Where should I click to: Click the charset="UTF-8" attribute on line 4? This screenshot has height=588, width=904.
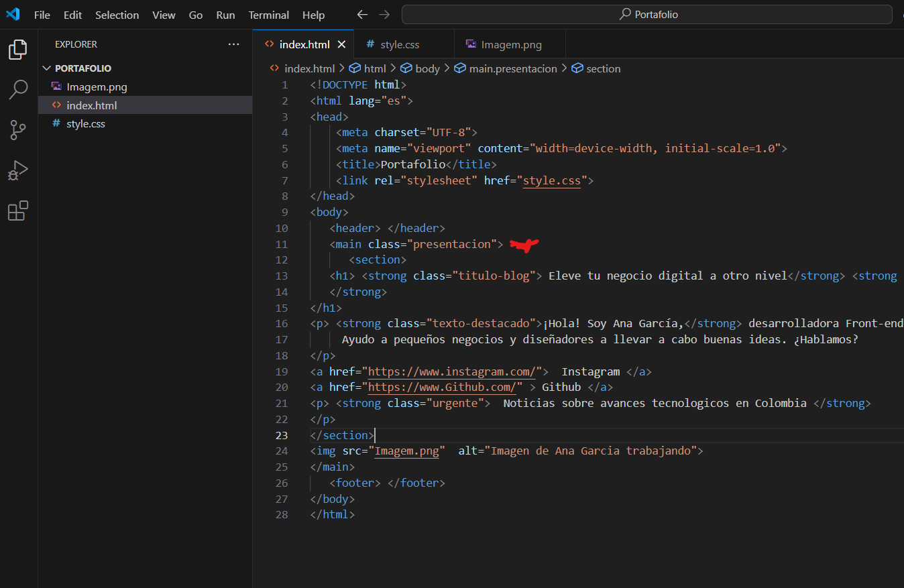pos(422,132)
